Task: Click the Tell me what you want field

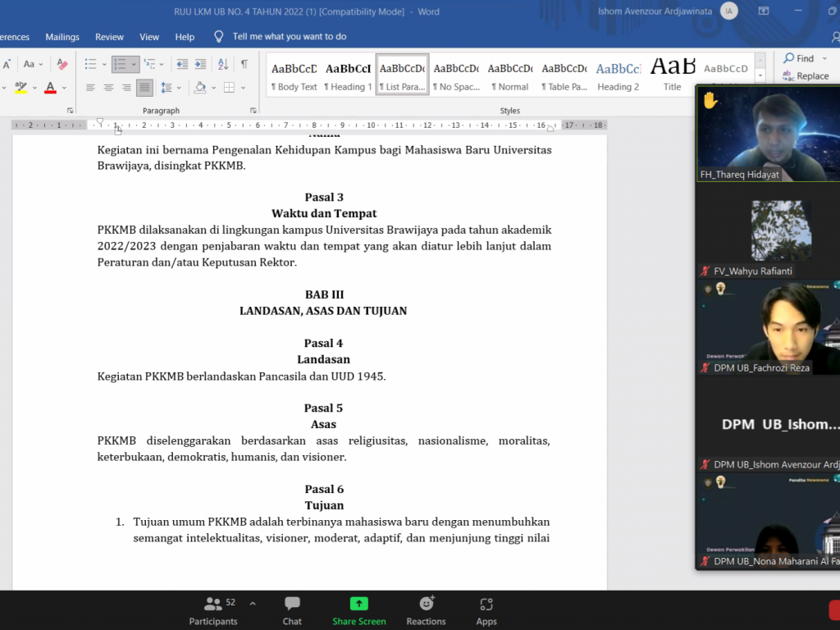Action: (x=289, y=37)
